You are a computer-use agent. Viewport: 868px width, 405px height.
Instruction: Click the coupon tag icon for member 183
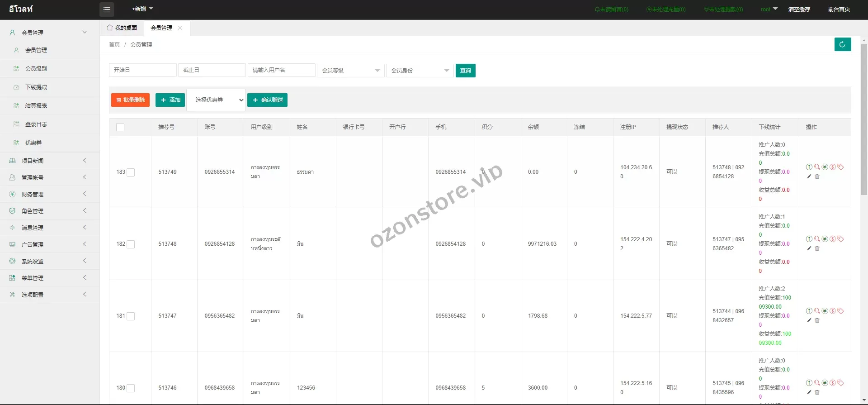click(x=840, y=167)
